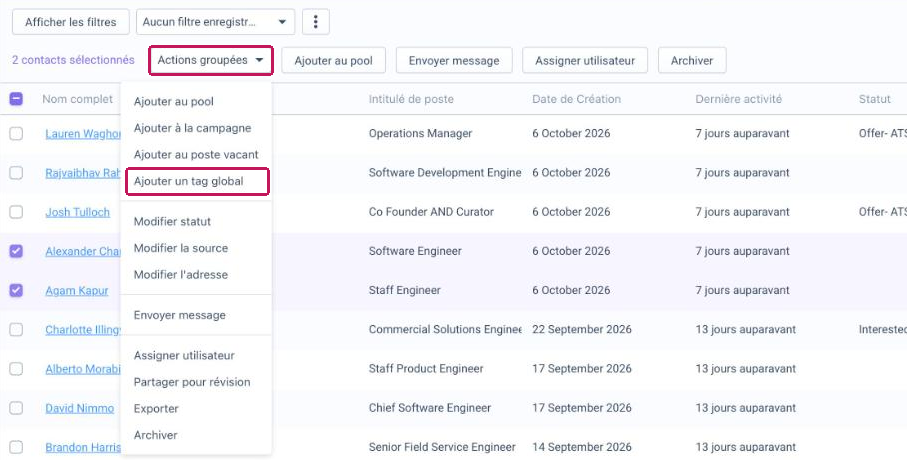The width and height of the screenshot is (907, 460).
Task: Choose Exporter in the dropdown list
Action: [x=156, y=409]
